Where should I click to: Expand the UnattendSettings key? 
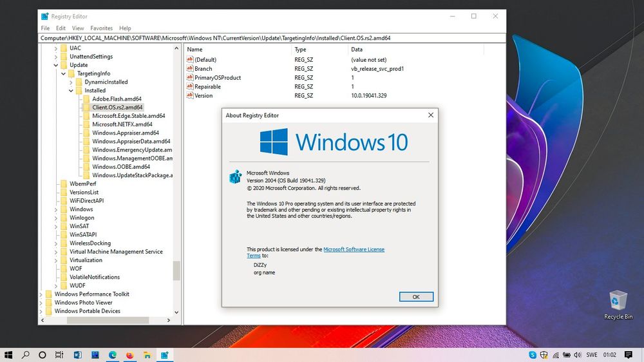[x=56, y=57]
